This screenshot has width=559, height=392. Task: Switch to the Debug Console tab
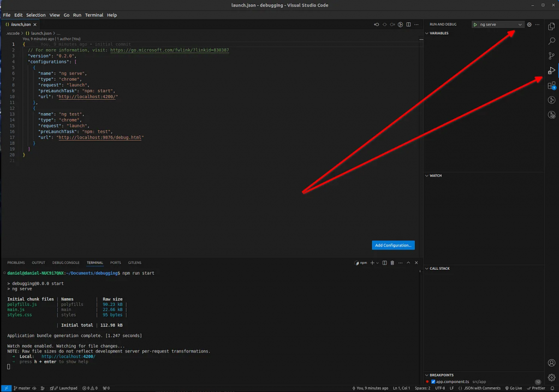66,263
